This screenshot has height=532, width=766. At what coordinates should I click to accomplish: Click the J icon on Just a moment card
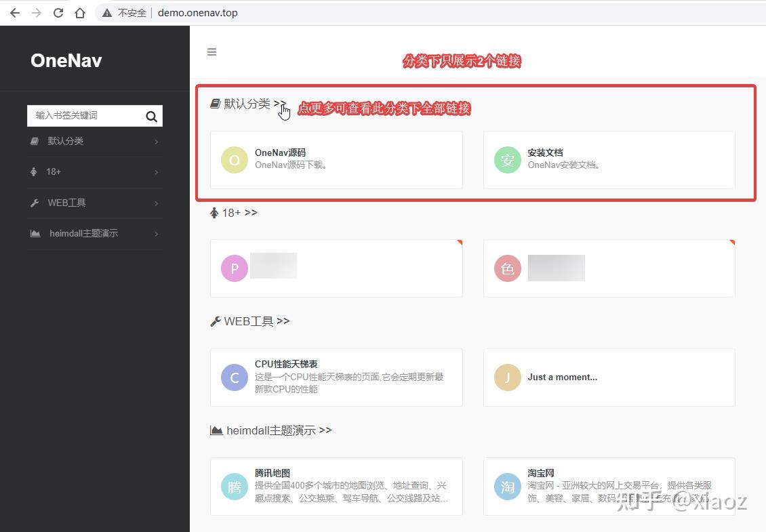tap(507, 377)
